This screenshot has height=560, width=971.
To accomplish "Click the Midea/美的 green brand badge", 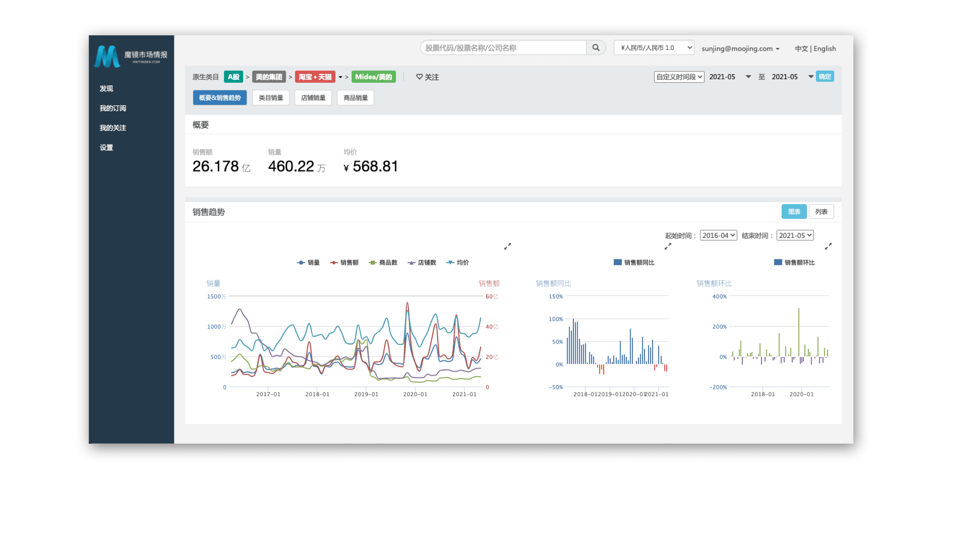I will (373, 77).
